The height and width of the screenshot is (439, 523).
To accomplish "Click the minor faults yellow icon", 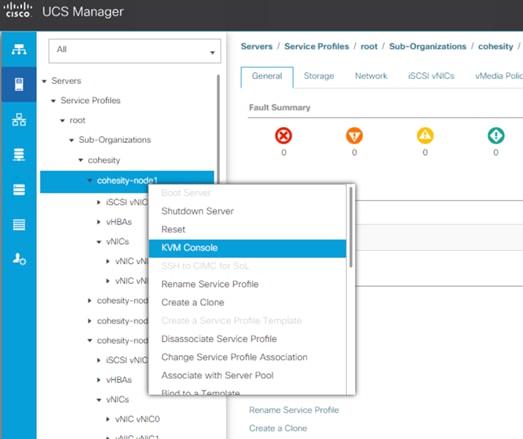I will [425, 136].
